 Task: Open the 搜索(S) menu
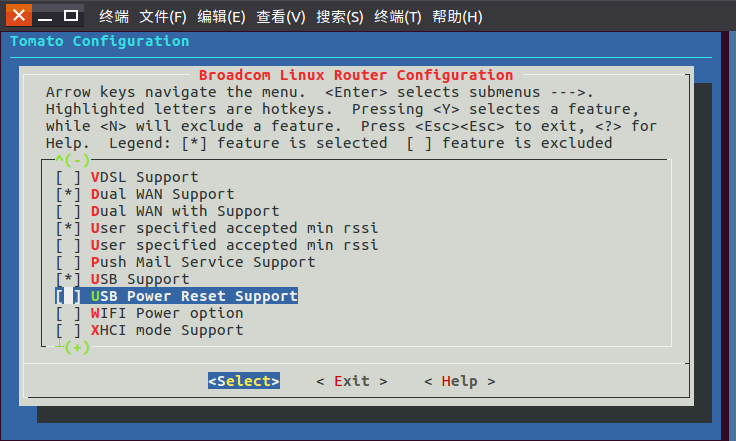tap(339, 17)
